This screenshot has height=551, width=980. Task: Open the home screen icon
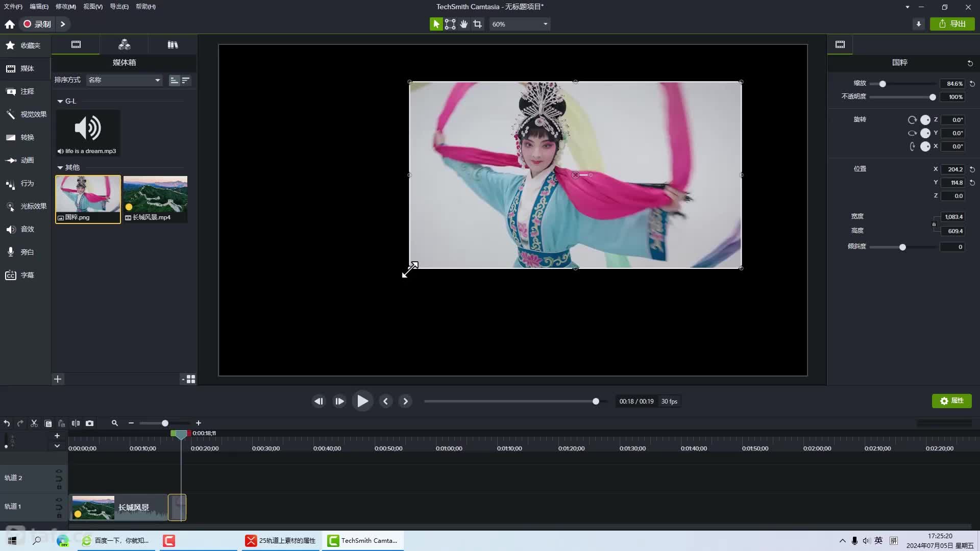[10, 24]
